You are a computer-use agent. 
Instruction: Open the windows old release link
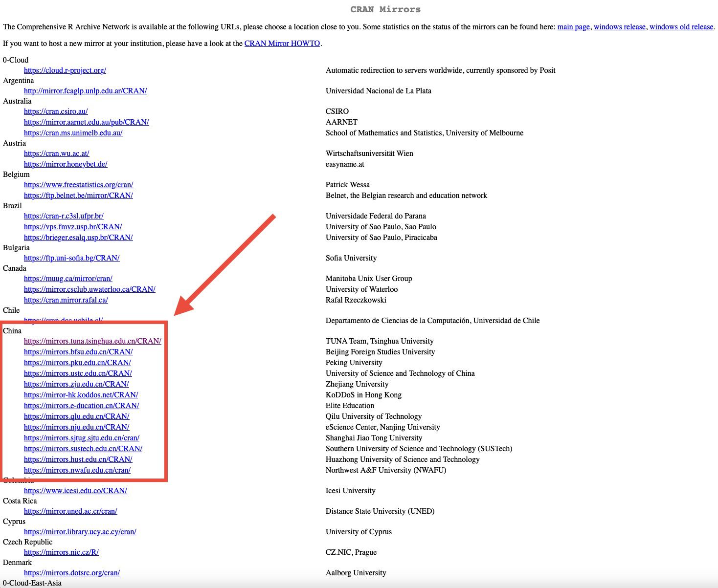click(x=681, y=27)
